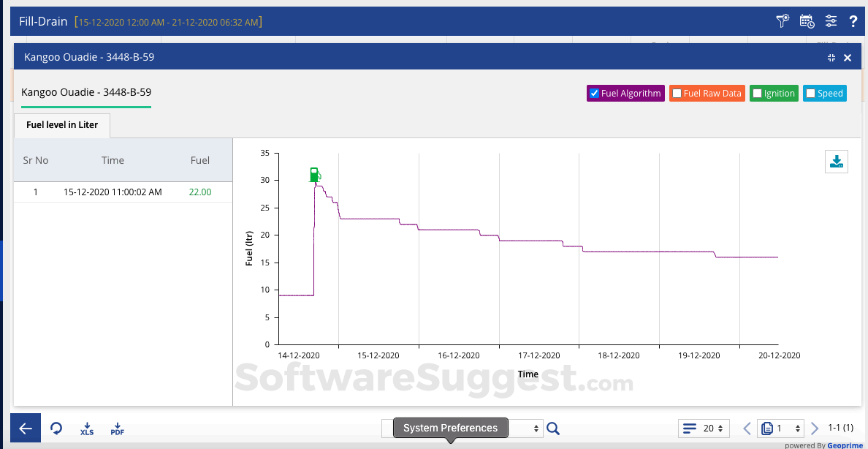The image size is (868, 449).
Task: Open the System Preferences dropdown
Action: [x=451, y=428]
